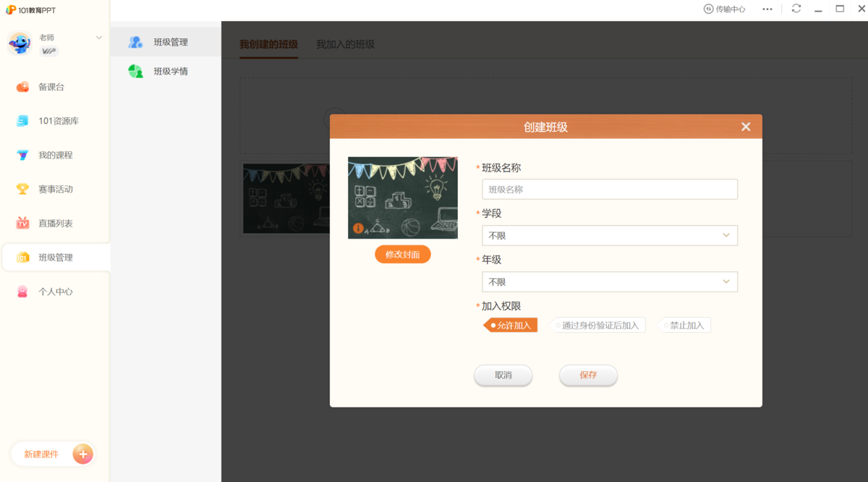
Task: Open the 学段 dropdown showing 不限
Action: pos(610,235)
